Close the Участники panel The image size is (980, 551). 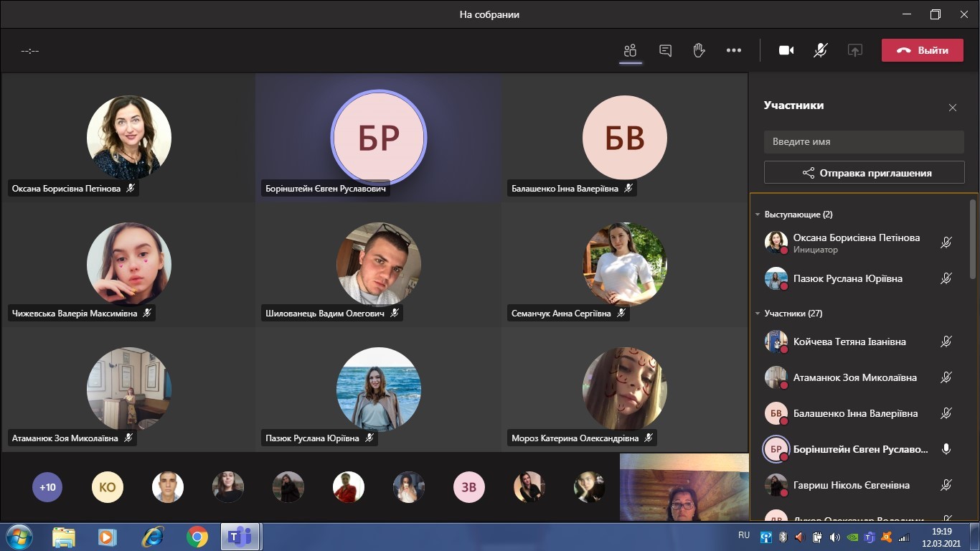click(952, 108)
